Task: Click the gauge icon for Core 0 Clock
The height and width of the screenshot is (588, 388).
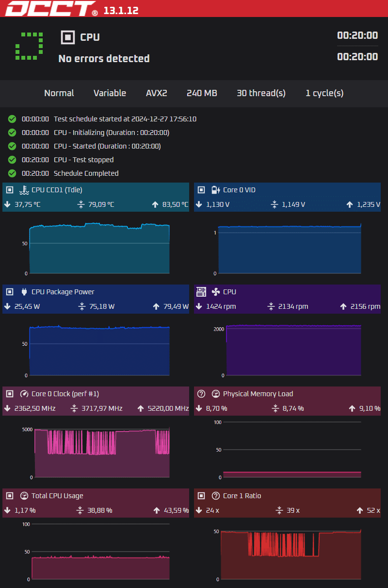Action: 24,394
